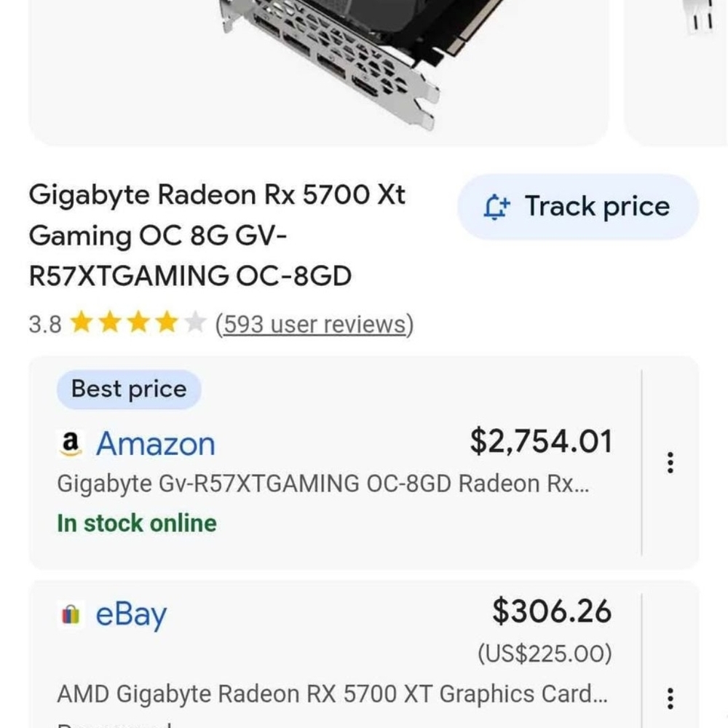The image size is (728, 728).
Task: Select the Gigabyte Radeon product title
Action: (x=218, y=234)
